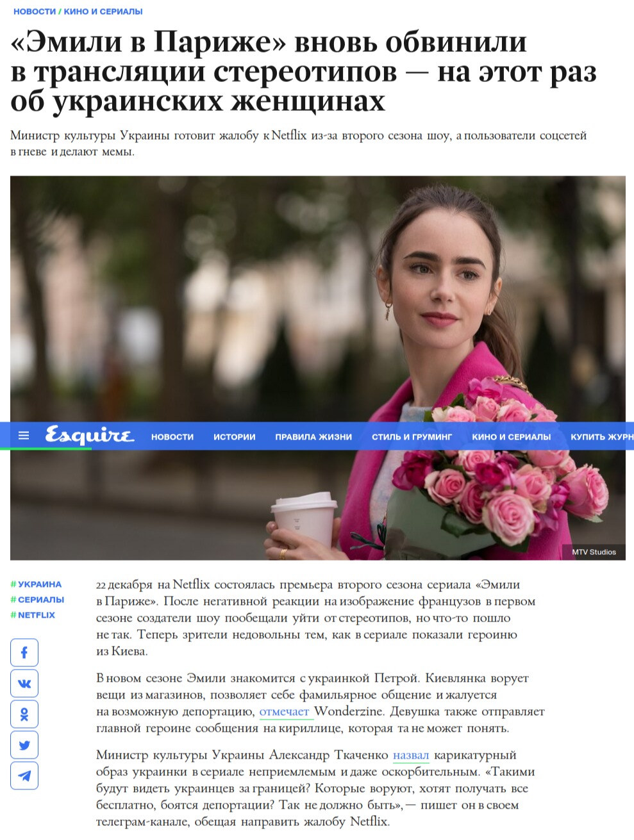This screenshot has width=634, height=840.
Task: Open Стиль и груминг section
Action: click(x=412, y=437)
